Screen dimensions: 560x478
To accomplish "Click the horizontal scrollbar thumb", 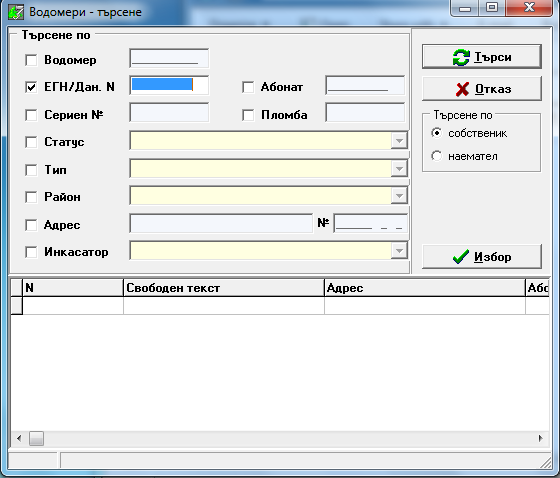I will (36, 438).
